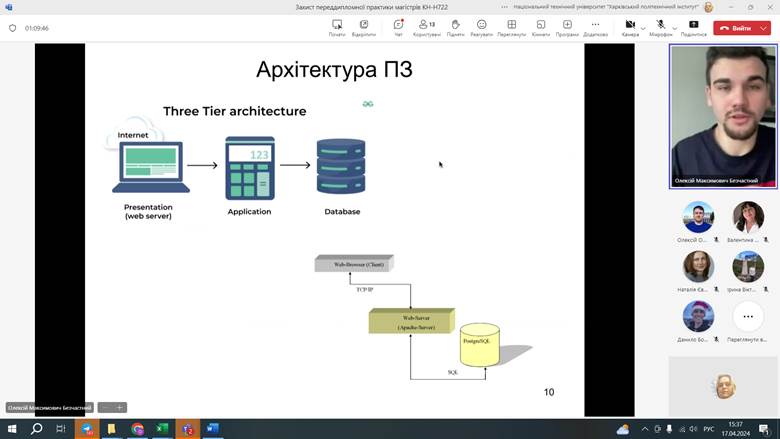Open Excel from the Windows taskbar

click(162, 429)
